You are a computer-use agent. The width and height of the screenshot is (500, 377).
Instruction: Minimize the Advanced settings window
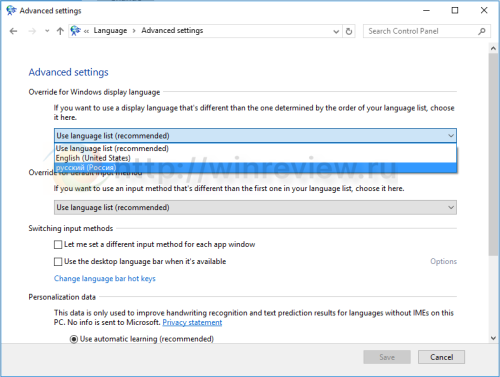[x=426, y=10]
